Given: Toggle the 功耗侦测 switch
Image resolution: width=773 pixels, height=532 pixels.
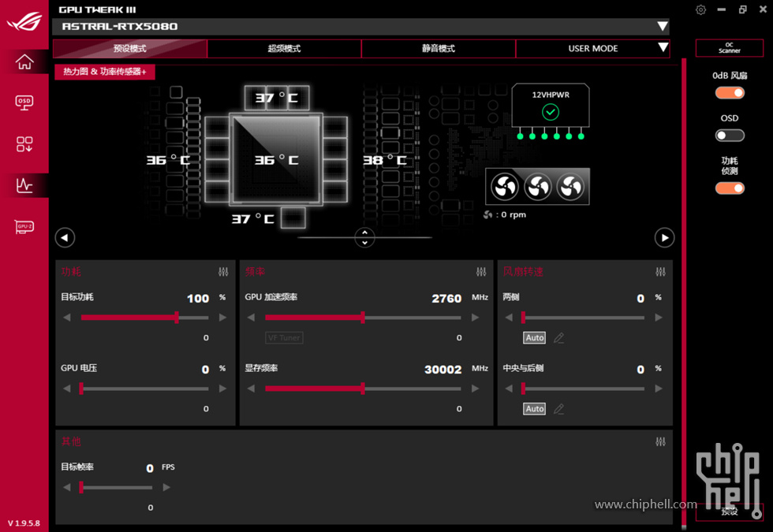Looking at the screenshot, I should point(730,188).
